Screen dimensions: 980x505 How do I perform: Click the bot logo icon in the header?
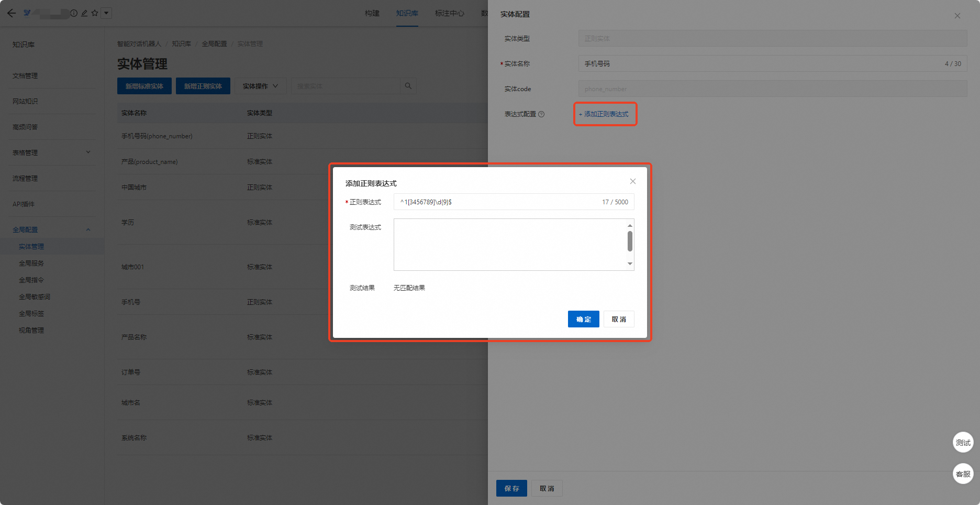(27, 13)
